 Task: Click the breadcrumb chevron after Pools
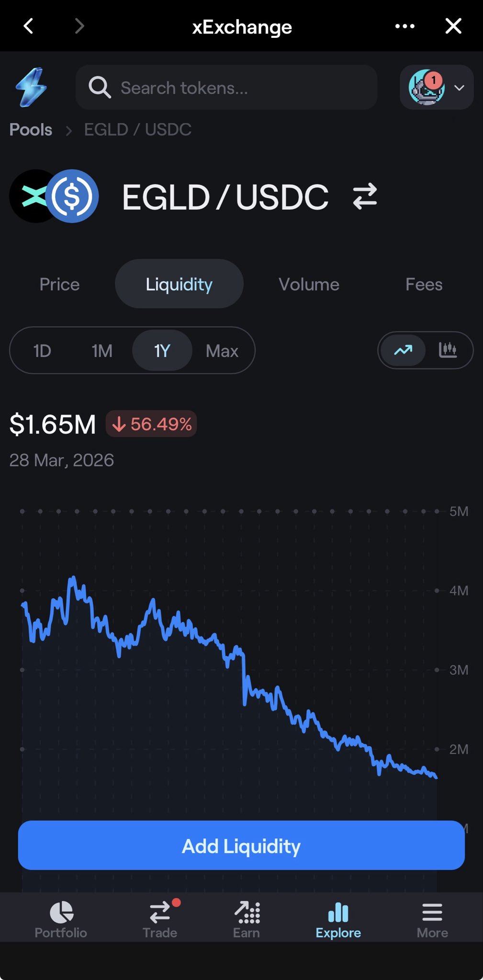pyautogui.click(x=68, y=130)
